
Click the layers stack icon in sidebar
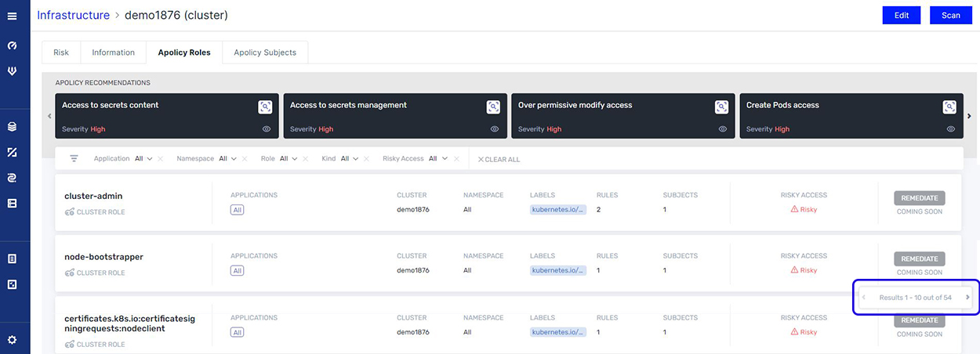pyautogui.click(x=12, y=126)
